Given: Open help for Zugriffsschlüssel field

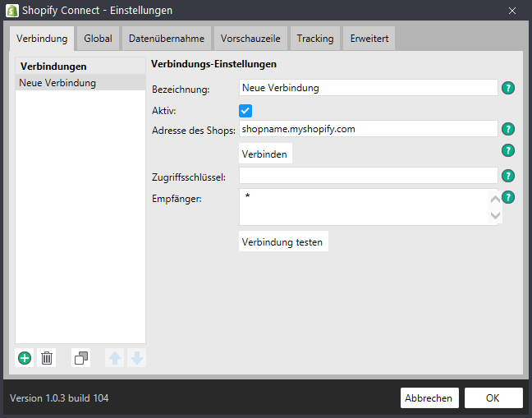Looking at the screenshot, I should point(508,176).
